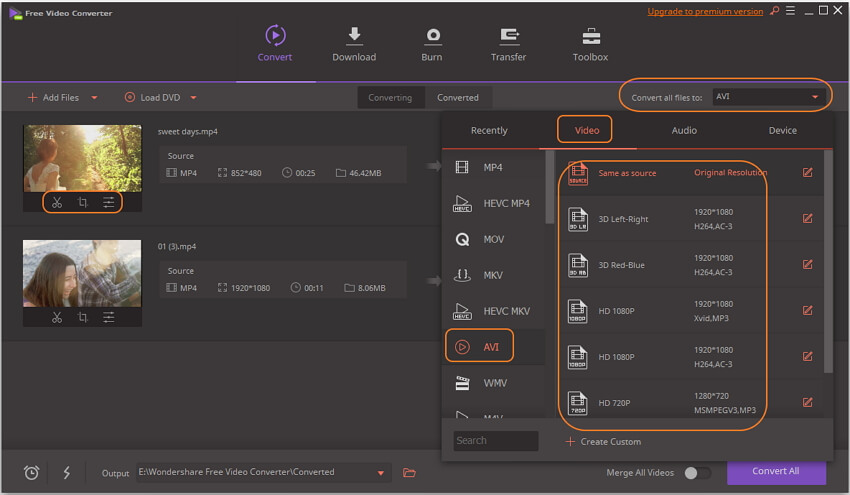This screenshot has width=850, height=495.
Task: Switch to the Video tab
Action: tap(587, 131)
